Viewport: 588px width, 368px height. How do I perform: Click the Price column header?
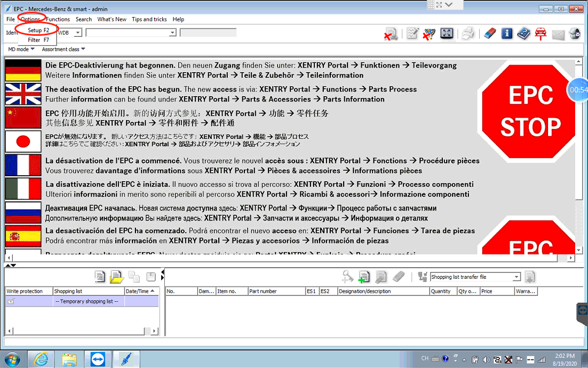(x=497, y=291)
